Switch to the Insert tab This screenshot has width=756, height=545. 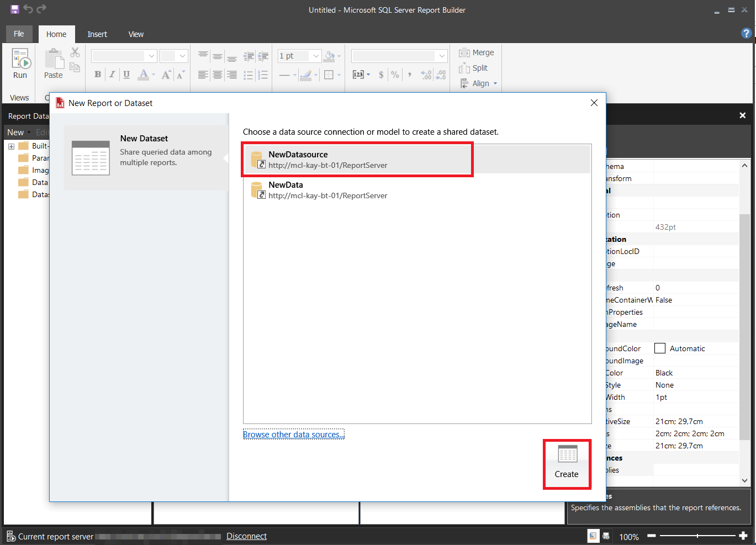97,34
